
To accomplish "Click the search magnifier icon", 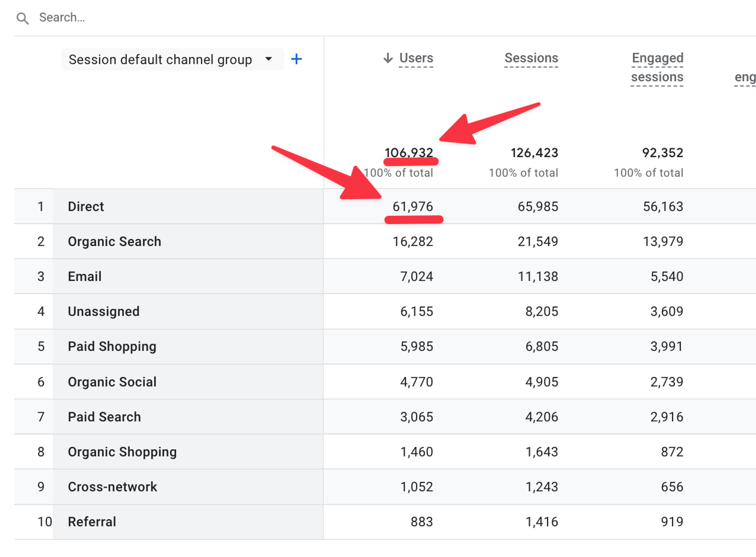I will [23, 18].
